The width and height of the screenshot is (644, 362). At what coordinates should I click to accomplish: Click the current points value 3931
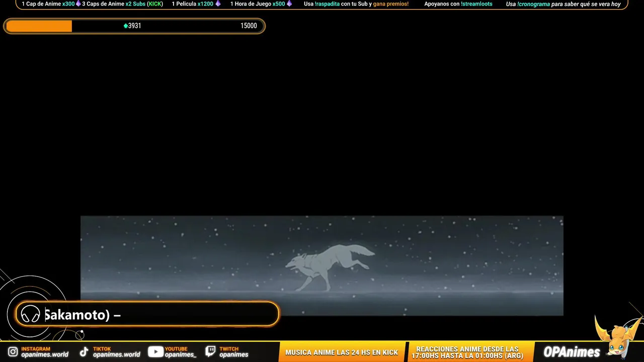click(134, 26)
